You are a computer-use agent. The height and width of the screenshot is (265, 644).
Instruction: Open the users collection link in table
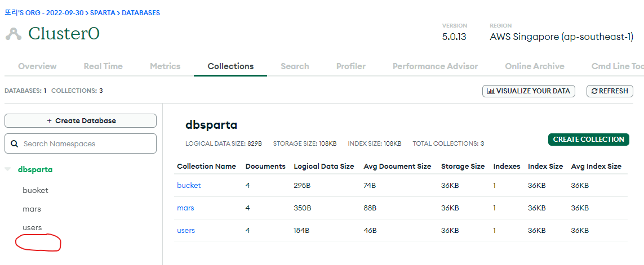tap(186, 231)
